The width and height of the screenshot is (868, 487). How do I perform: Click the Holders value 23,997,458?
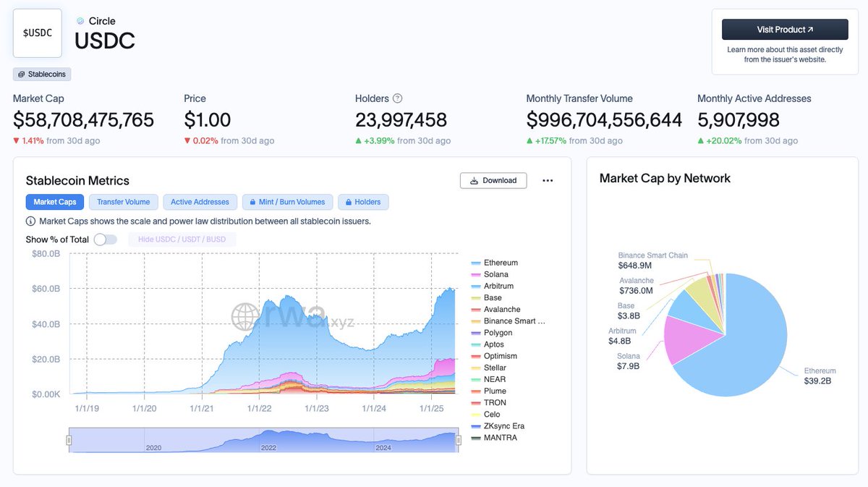[x=401, y=120]
